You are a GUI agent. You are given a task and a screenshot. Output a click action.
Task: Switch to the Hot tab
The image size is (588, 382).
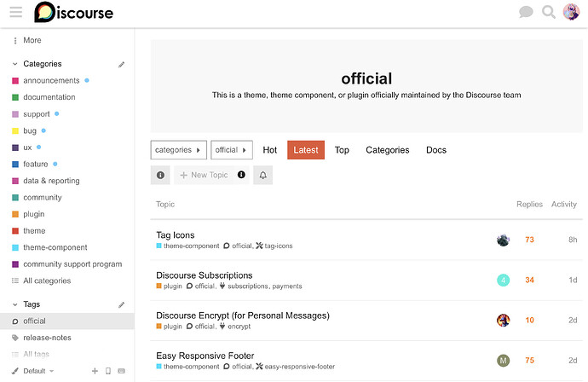269,150
